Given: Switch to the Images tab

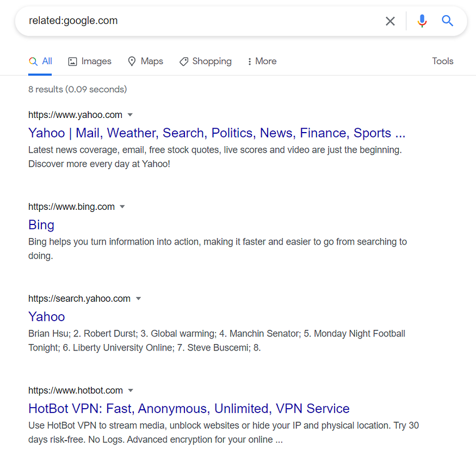Looking at the screenshot, I should pyautogui.click(x=90, y=61).
